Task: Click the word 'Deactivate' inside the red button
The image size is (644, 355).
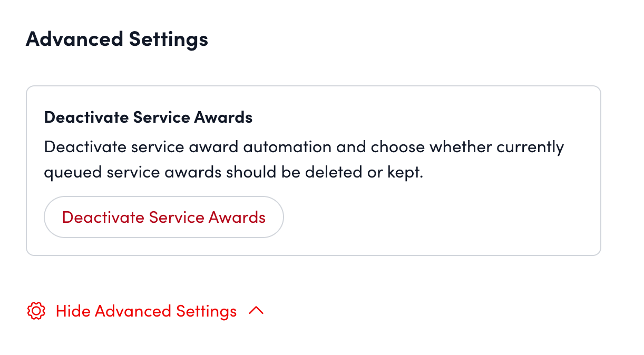Action: pyautogui.click(x=103, y=217)
